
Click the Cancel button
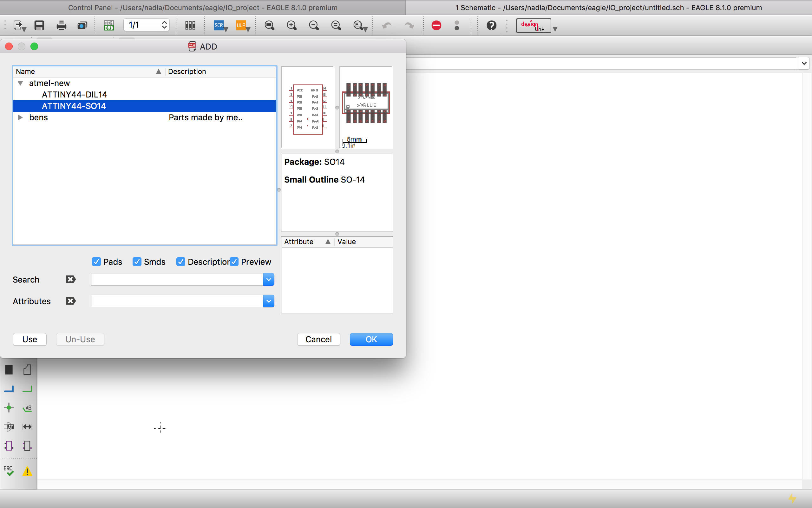[319, 339]
